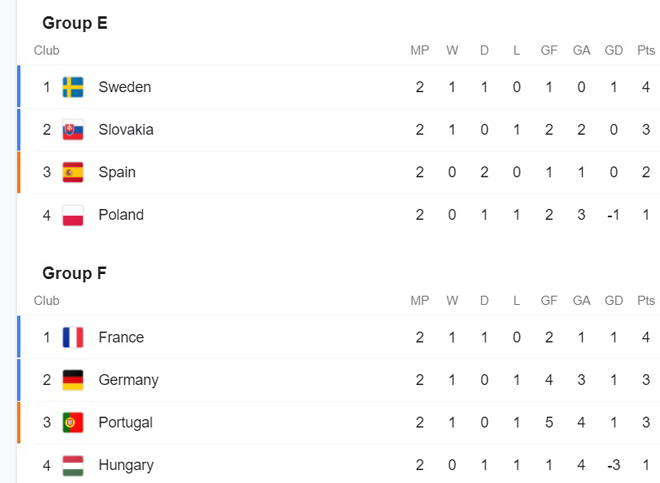
Task: Open the Slovakia team link
Action: [126, 130]
